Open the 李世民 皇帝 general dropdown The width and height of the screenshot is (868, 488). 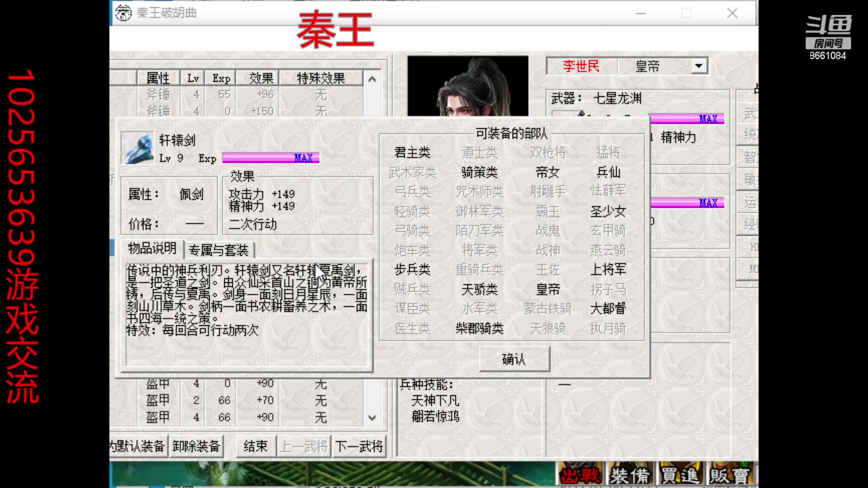pyautogui.click(x=698, y=66)
